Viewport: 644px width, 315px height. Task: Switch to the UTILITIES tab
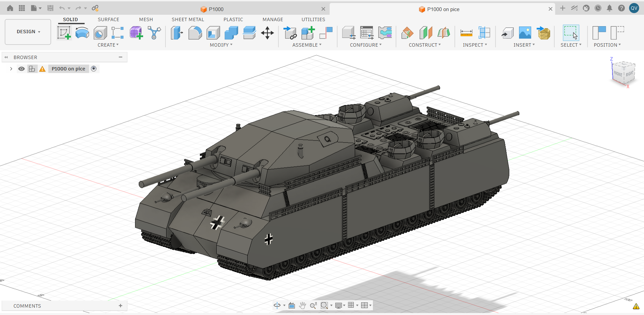pos(313,19)
